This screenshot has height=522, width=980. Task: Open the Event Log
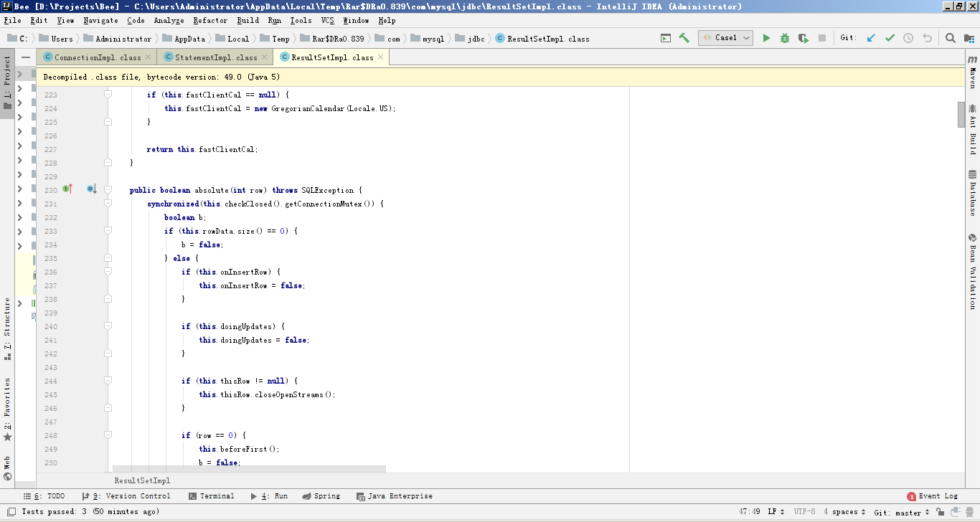(933, 496)
